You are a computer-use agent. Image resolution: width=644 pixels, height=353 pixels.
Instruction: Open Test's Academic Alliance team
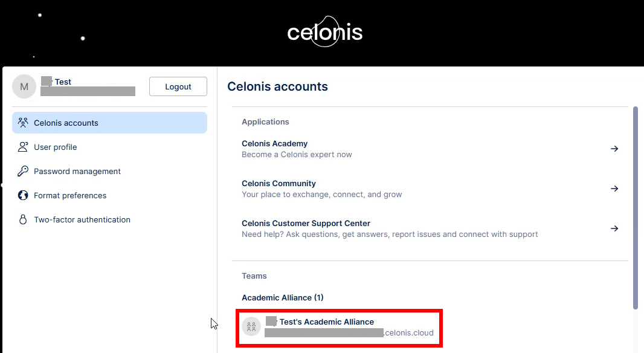(x=340, y=328)
